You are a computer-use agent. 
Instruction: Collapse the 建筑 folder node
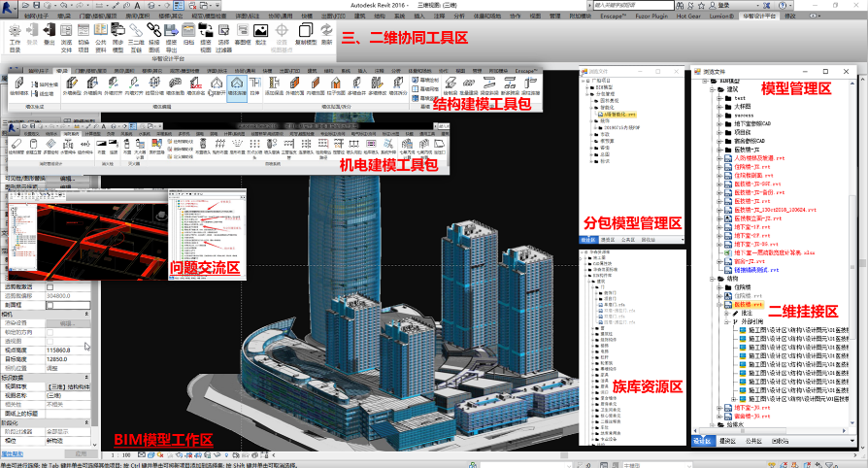point(712,89)
